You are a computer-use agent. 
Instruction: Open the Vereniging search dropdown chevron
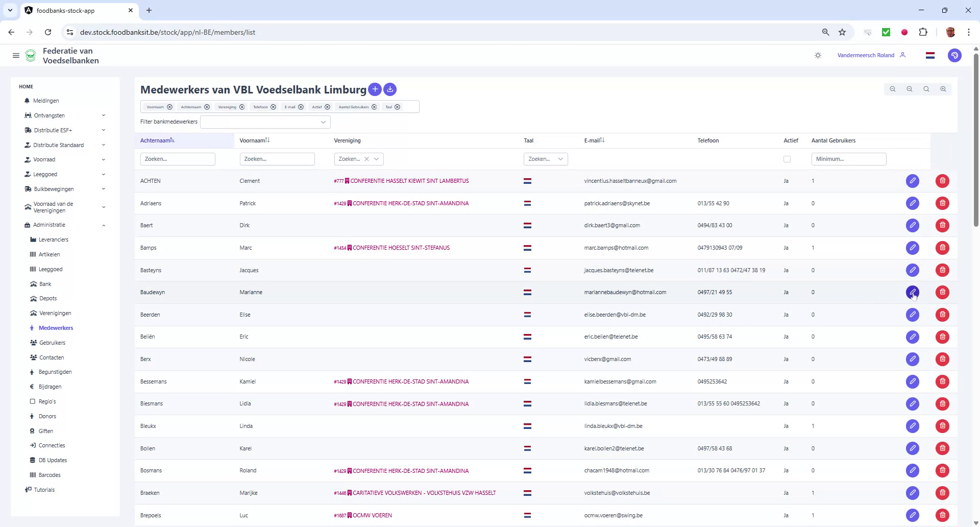click(377, 159)
